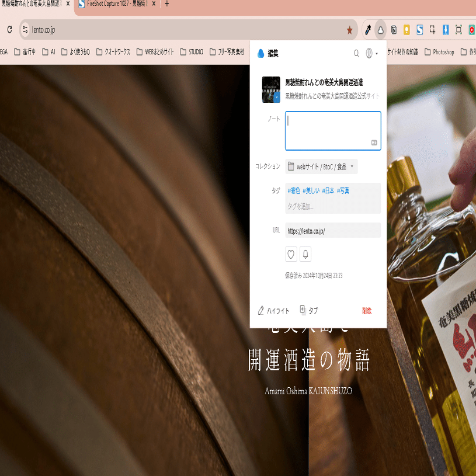Open the サイト制作の知識 bookmarks folder
The height and width of the screenshot is (476, 476).
402,52
